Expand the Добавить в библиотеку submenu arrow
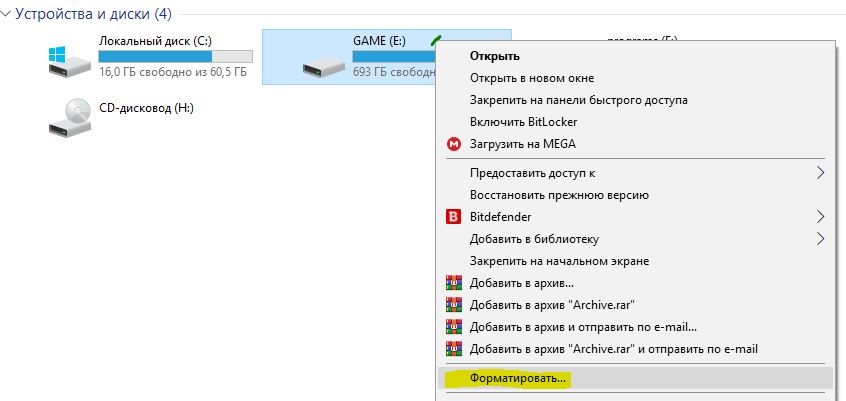Screen dimensions: 846x401 tap(820, 239)
